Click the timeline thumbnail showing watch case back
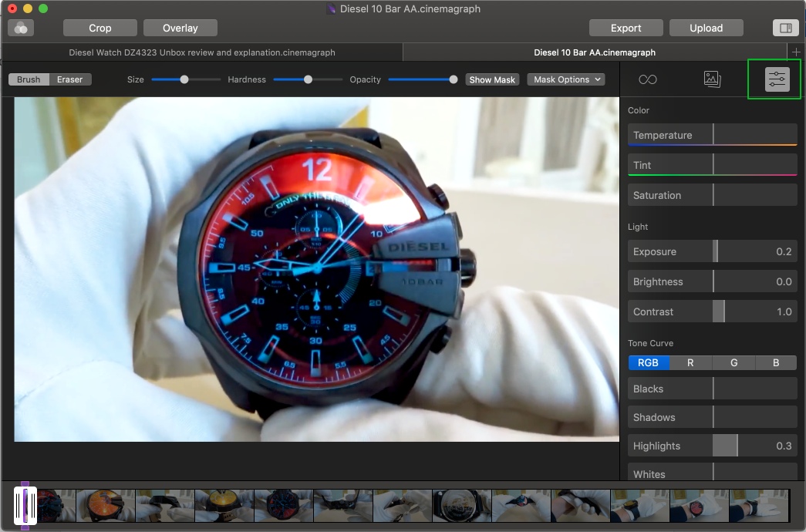The image size is (806, 532). click(461, 506)
